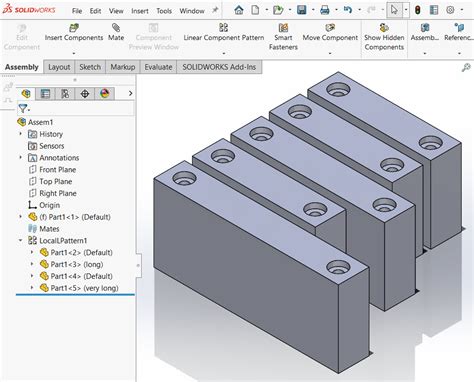Activate Move Component tool
474x382 pixels.
tap(330, 32)
